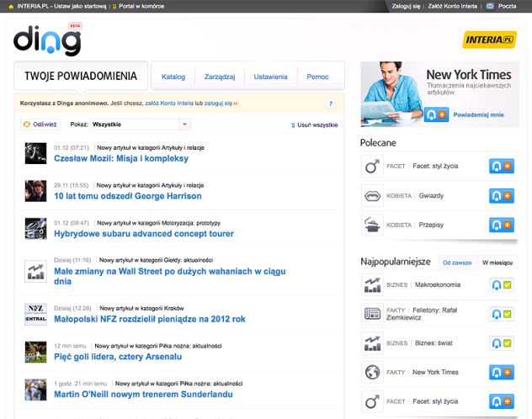Click the home icon beside INTERIA.PL

(x=11, y=7)
